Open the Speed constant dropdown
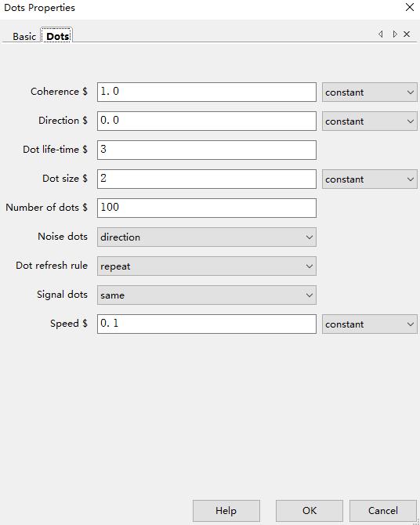This screenshot has width=420, height=525. [370, 324]
